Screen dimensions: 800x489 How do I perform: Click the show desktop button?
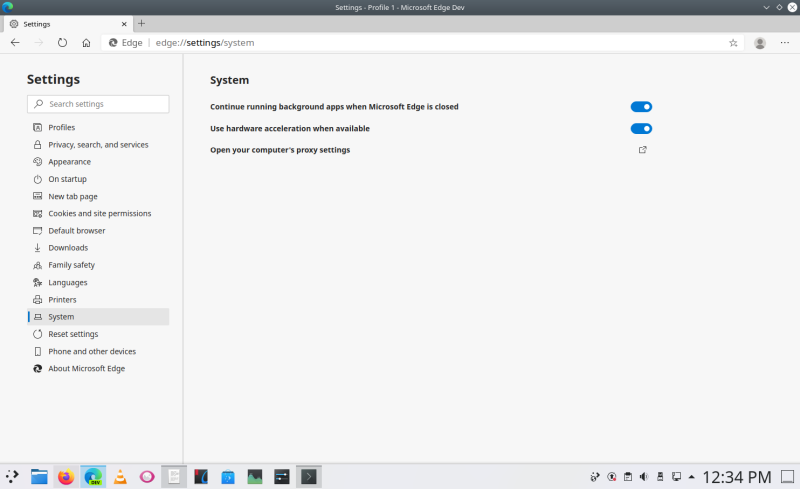click(x=787, y=477)
